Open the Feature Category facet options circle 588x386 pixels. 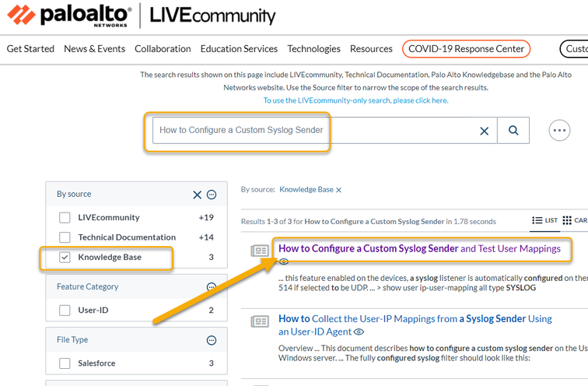pos(212,287)
